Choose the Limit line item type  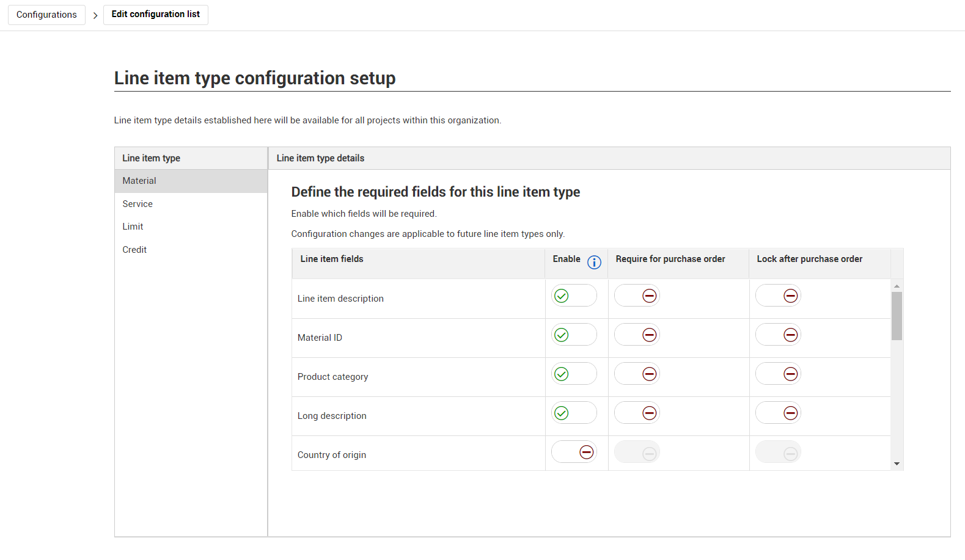pos(133,227)
